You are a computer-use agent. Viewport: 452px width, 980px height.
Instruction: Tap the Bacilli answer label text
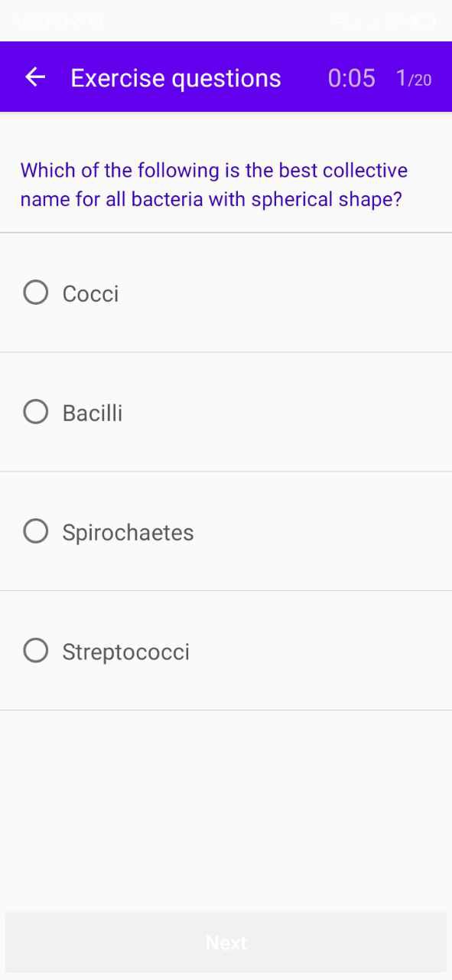93,413
